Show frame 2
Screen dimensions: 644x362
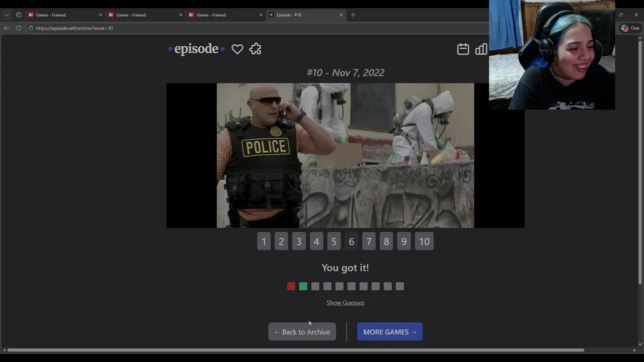click(x=281, y=241)
